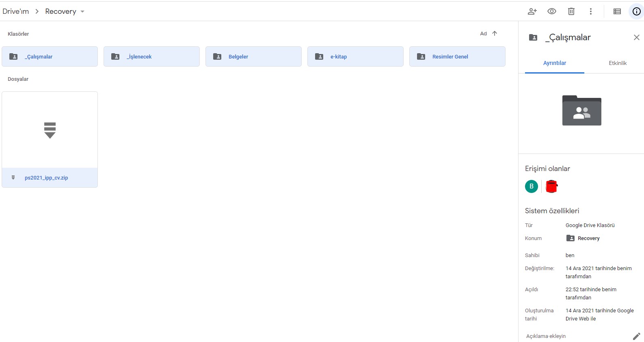Toggle the info details panel button
Image resolution: width=644 pixels, height=342 pixels.
click(636, 11)
